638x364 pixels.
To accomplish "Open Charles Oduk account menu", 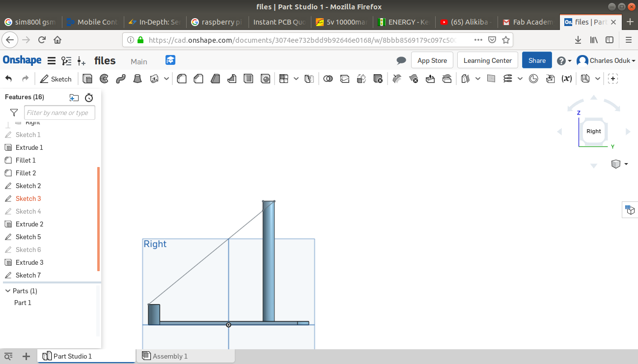I will [x=606, y=60].
